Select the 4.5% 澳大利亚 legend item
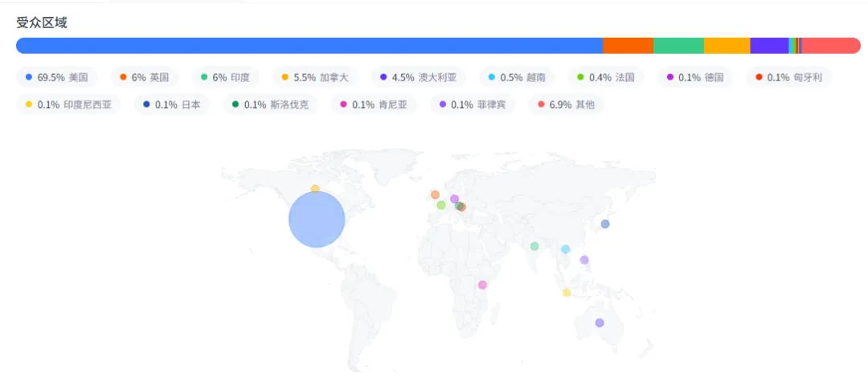The height and width of the screenshot is (382, 868). click(x=419, y=77)
